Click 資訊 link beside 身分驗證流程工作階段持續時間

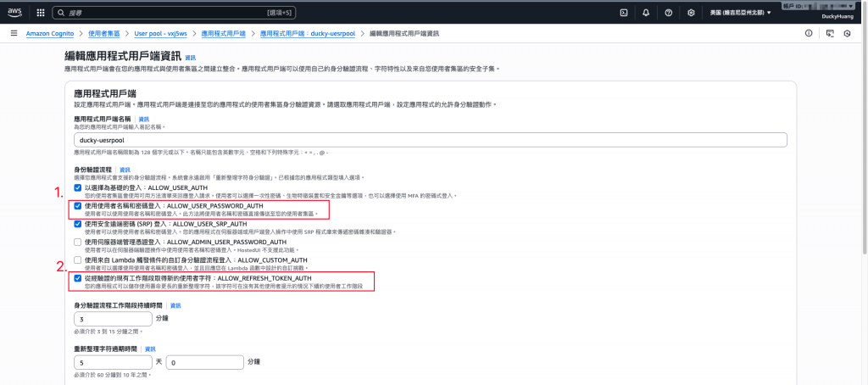175,306
